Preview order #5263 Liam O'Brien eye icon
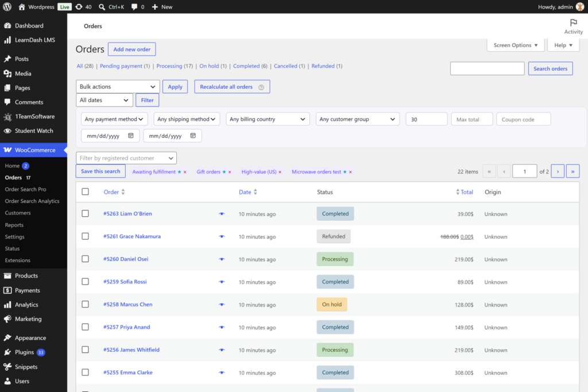Viewport: 588px width, 392px height. (222, 214)
